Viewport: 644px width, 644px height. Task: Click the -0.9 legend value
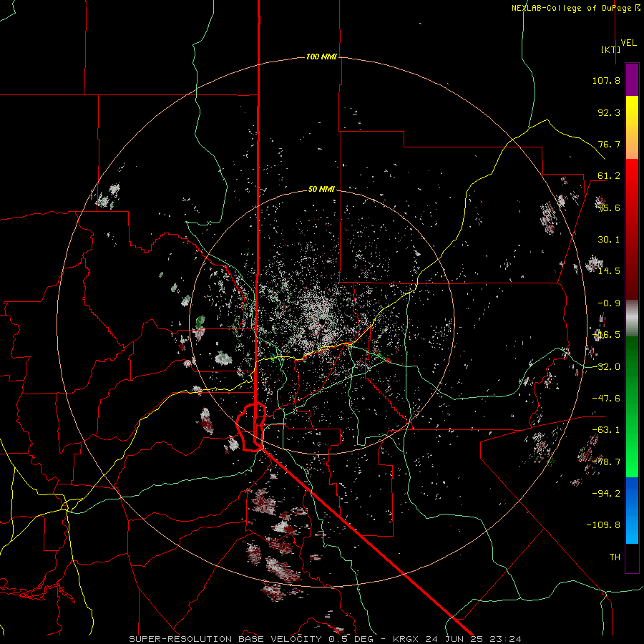point(609,303)
